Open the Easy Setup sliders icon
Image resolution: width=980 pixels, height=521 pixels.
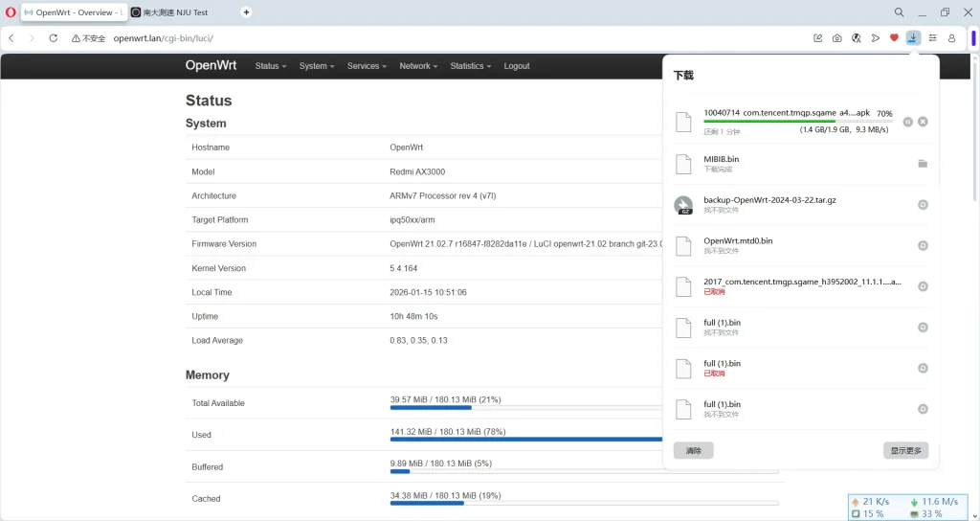click(932, 38)
